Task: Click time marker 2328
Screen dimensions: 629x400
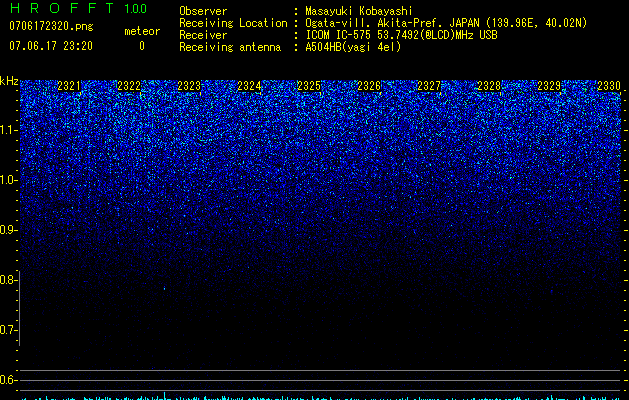Action: [489, 86]
